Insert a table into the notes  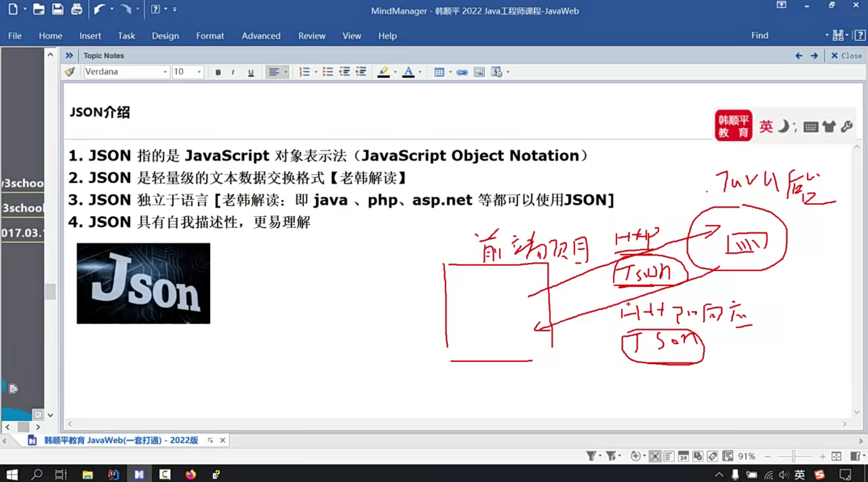click(x=439, y=72)
